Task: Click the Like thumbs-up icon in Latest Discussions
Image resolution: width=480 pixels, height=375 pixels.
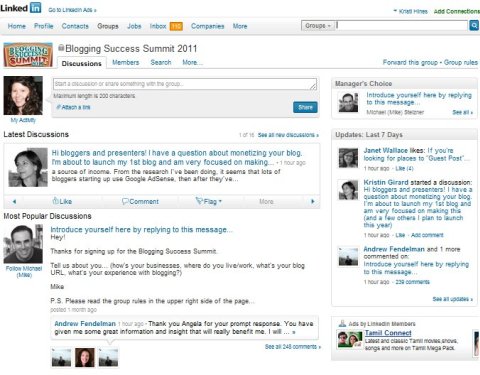Action: (56, 201)
